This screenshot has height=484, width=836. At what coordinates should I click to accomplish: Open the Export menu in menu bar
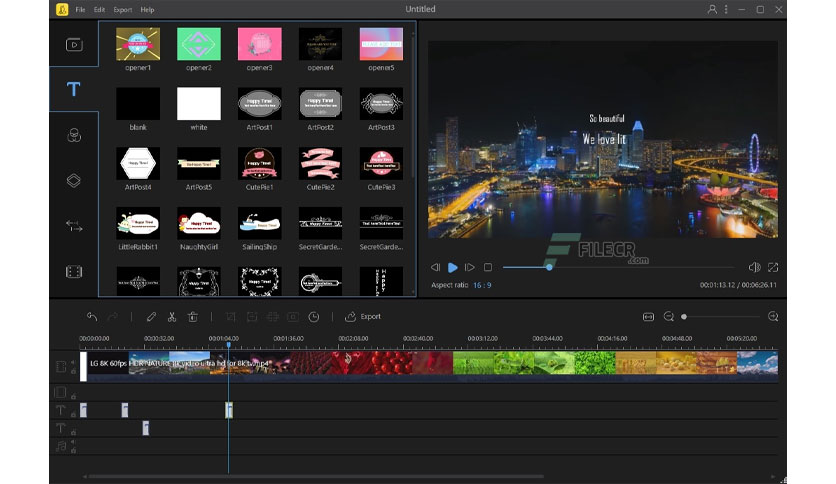[x=123, y=10]
